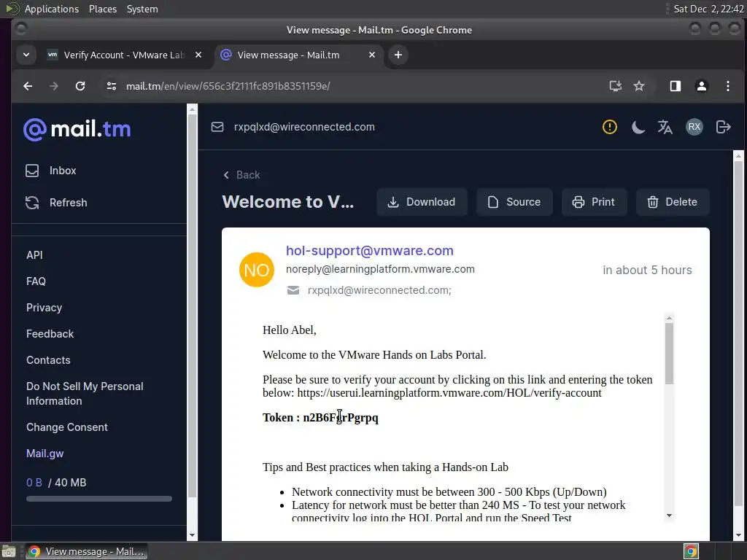Click the browser forward arrow
Viewport: 747px width, 560px height.
54,86
